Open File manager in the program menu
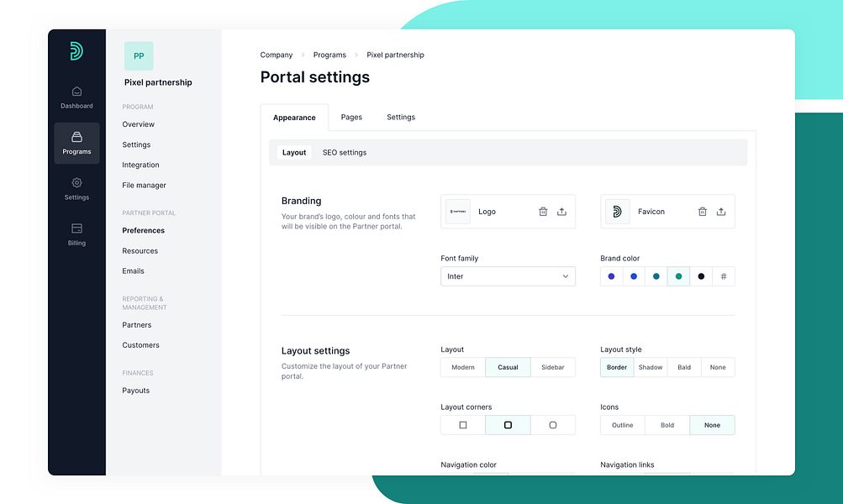This screenshot has width=843, height=504. (144, 186)
